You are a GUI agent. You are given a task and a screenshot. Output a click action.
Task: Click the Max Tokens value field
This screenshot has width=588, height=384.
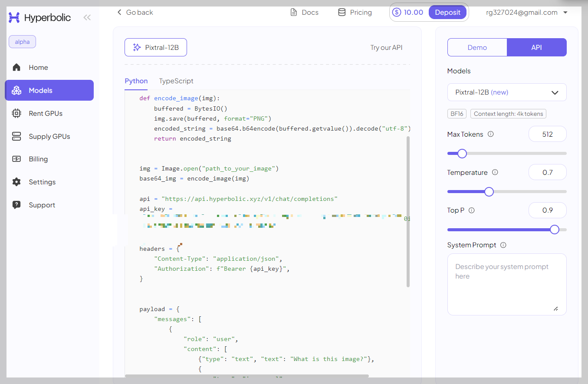[x=548, y=134]
